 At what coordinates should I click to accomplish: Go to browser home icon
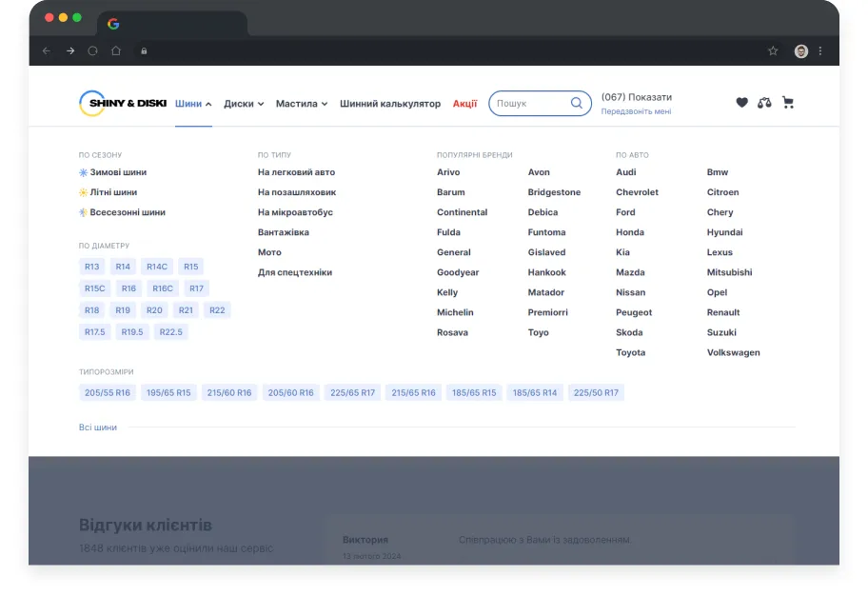point(116,51)
